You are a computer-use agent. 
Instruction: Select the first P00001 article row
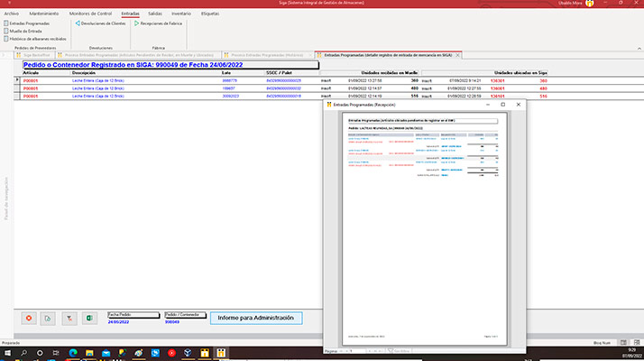[31, 80]
